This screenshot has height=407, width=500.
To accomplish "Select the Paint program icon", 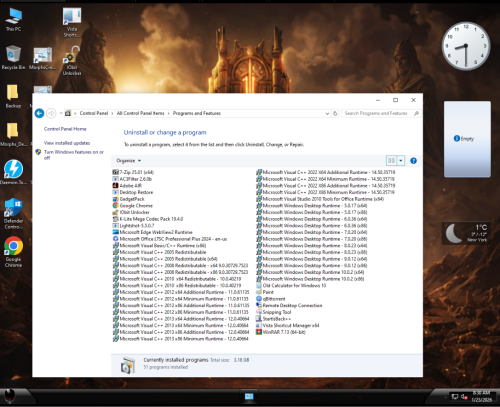I will coord(259,292).
